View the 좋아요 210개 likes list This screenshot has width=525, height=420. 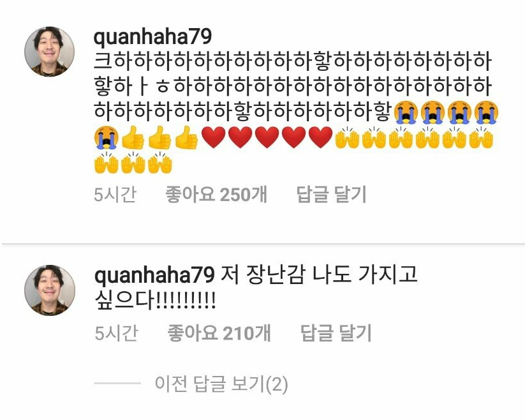point(219,333)
